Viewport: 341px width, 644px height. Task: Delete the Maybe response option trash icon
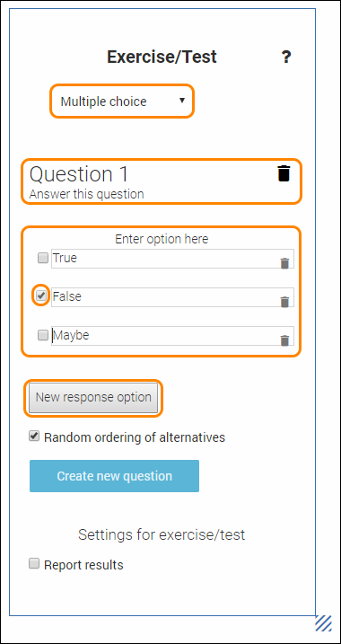(x=284, y=340)
